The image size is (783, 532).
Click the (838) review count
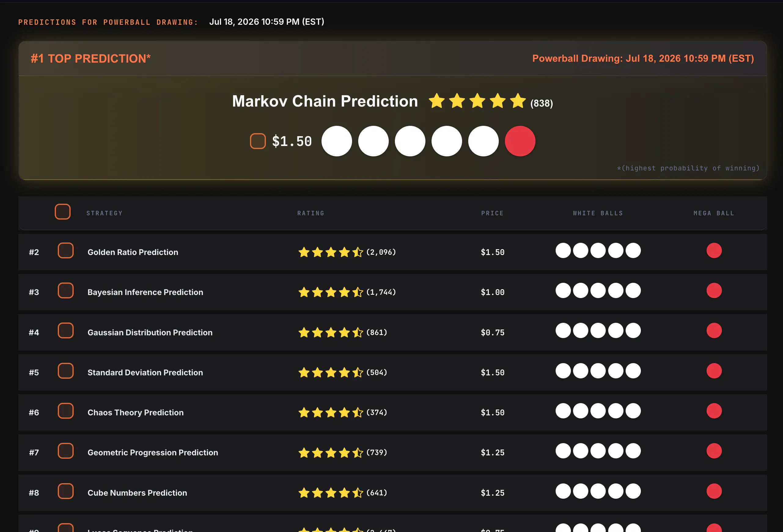[x=542, y=103]
